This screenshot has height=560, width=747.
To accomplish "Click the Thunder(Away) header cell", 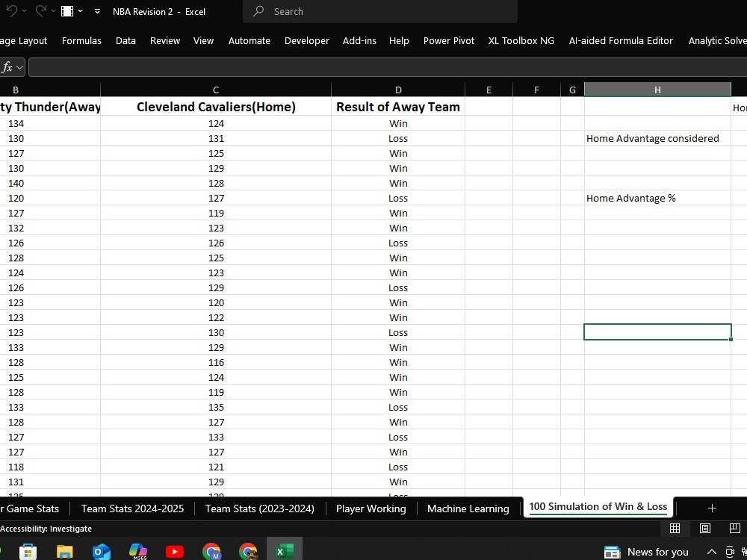I will pyautogui.click(x=50, y=107).
